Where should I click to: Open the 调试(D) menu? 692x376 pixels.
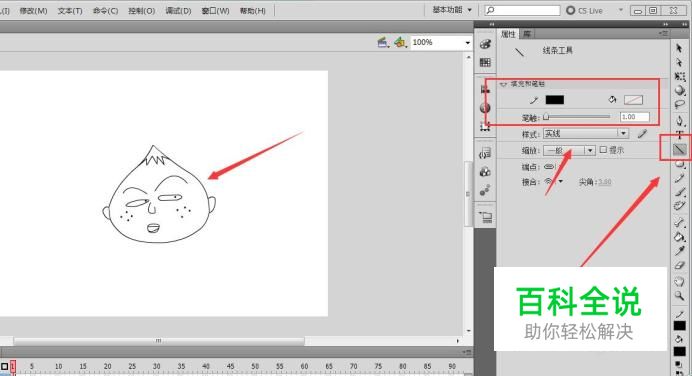(178, 11)
